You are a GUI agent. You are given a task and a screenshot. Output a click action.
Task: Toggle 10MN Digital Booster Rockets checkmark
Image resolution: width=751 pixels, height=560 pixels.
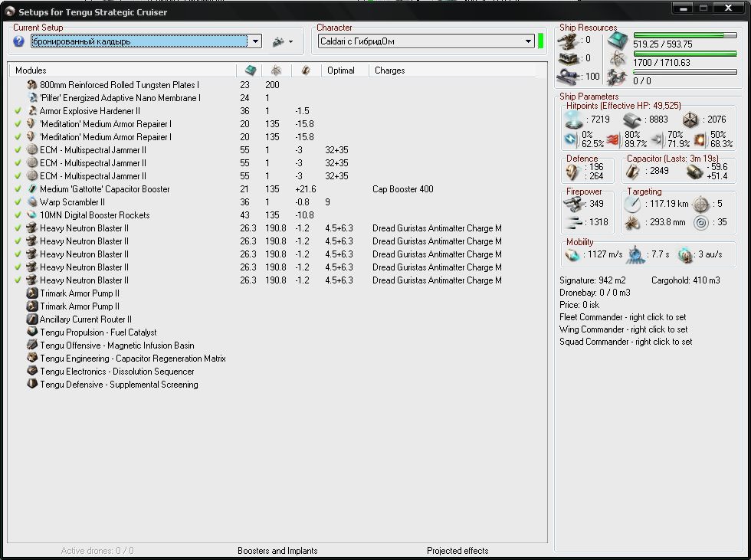(18, 215)
